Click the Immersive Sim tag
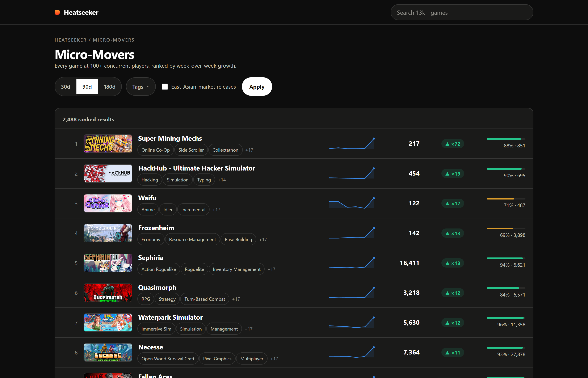Viewport: 588px width, 378px height. [156, 329]
